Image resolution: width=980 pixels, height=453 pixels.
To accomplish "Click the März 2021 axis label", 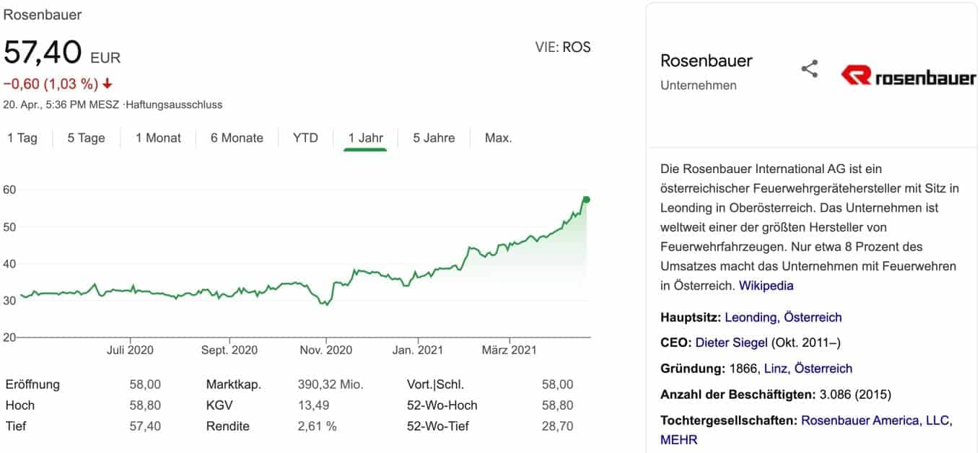I will [510, 351].
